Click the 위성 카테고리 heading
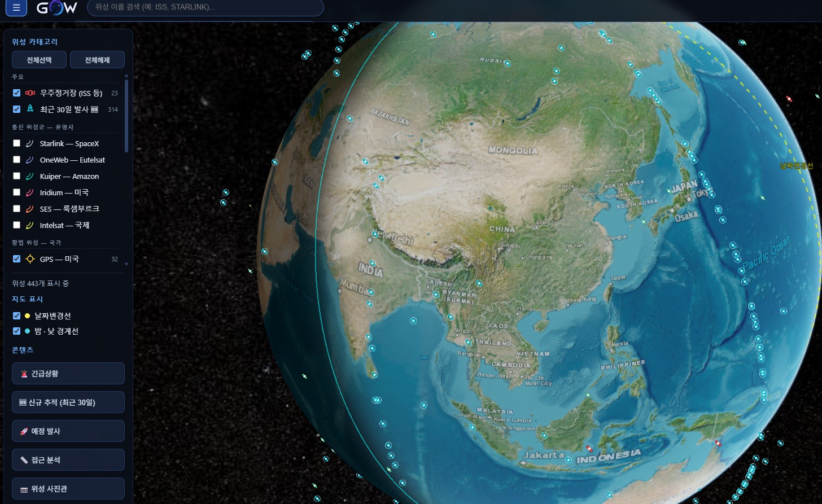Viewport: 822px width, 504px height. click(x=34, y=42)
